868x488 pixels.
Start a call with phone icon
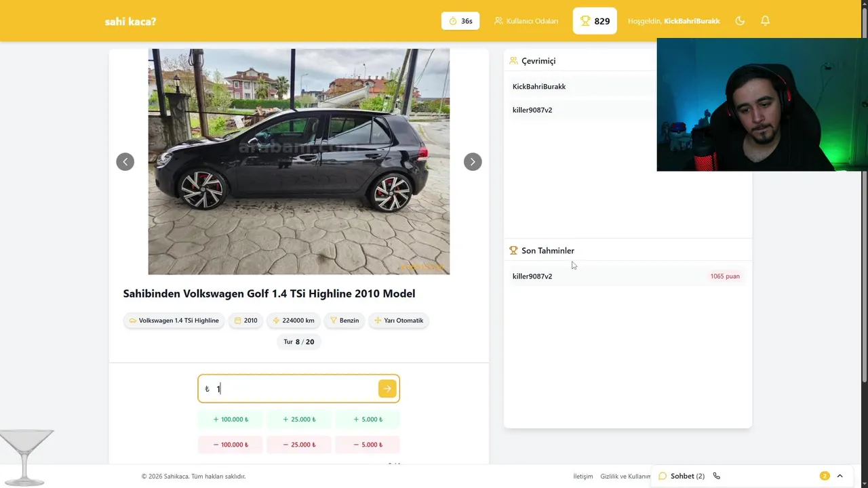717,476
